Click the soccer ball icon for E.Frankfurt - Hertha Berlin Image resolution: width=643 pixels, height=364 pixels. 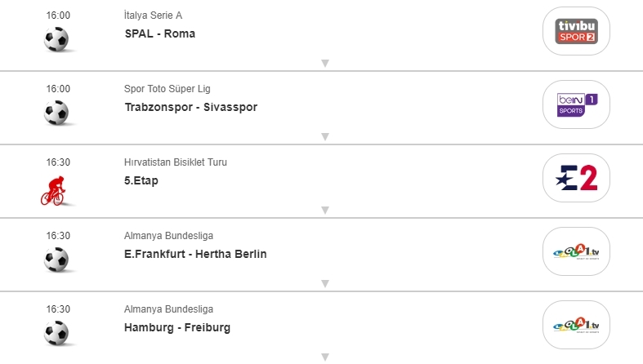coord(56,260)
